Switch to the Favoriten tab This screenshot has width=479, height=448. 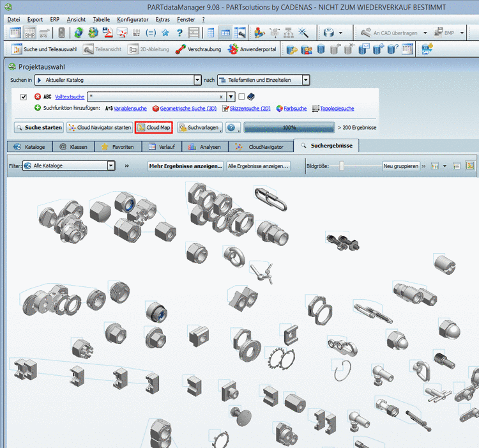coord(118,147)
